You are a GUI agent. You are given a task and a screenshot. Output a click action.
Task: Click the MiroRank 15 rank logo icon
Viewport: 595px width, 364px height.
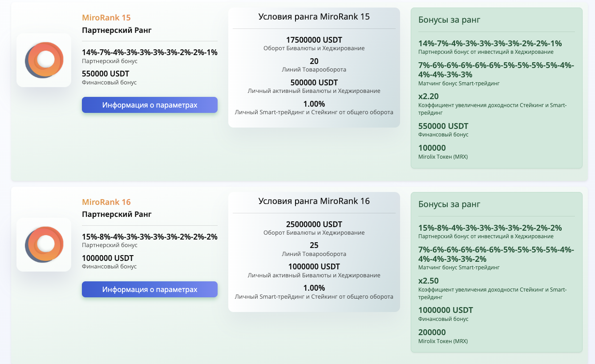(44, 60)
